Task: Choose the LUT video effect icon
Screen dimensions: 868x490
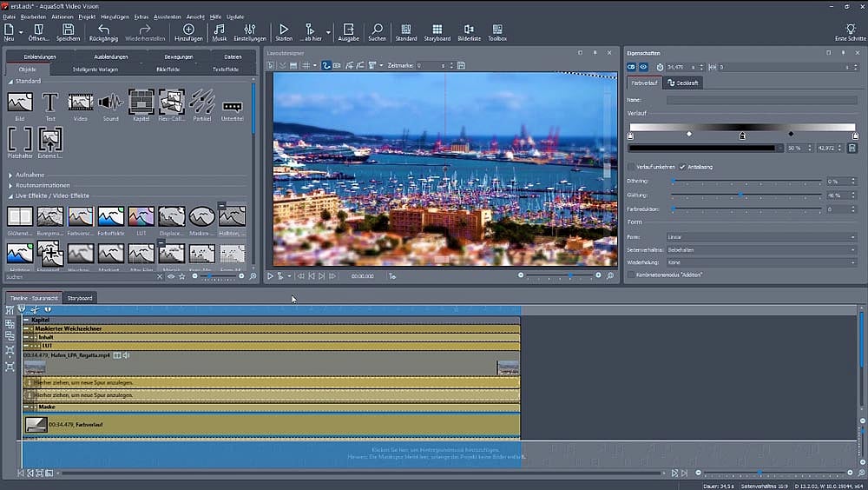Action: (141, 217)
